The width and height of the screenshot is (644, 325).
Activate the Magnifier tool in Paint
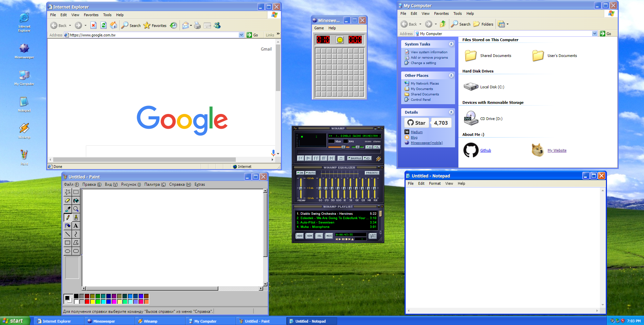point(76,209)
